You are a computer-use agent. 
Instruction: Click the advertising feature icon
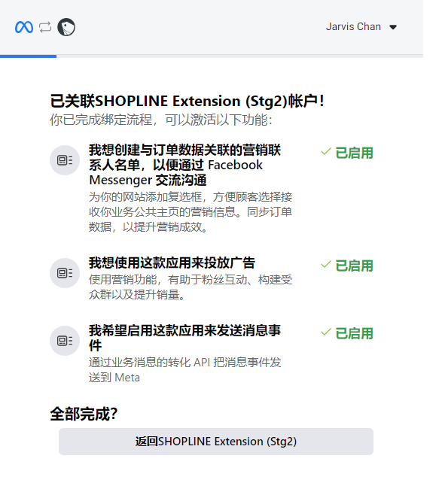point(65,273)
